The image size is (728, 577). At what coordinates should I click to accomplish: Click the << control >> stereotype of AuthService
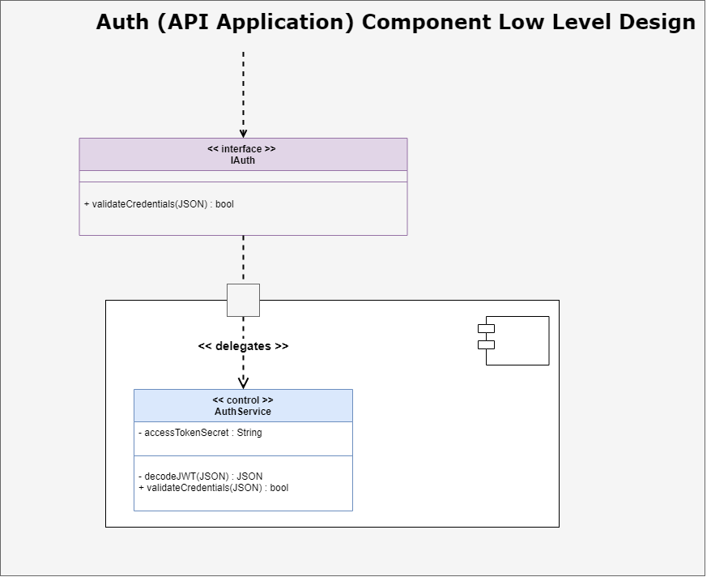(x=242, y=400)
